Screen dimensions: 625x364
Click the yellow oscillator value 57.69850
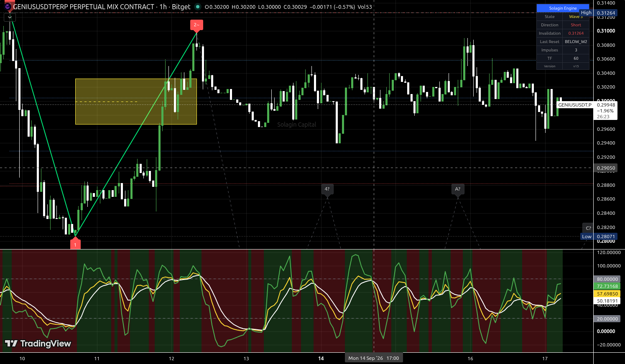tap(607, 294)
